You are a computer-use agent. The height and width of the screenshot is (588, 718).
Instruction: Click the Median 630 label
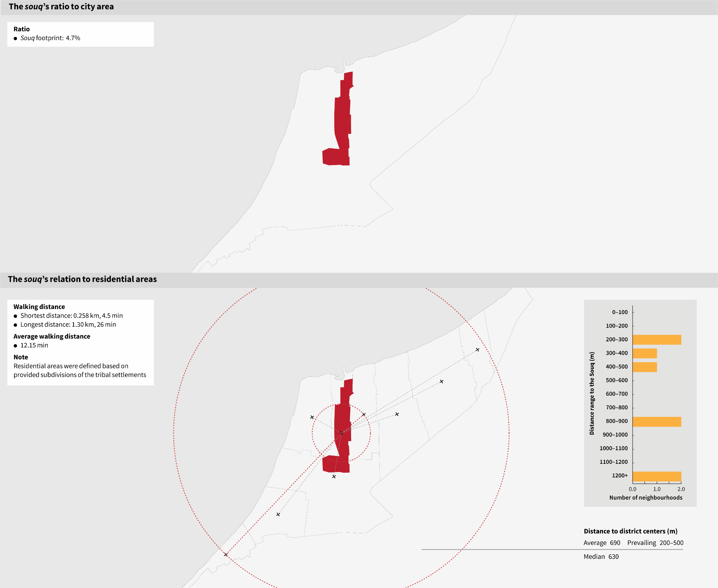coord(601,557)
